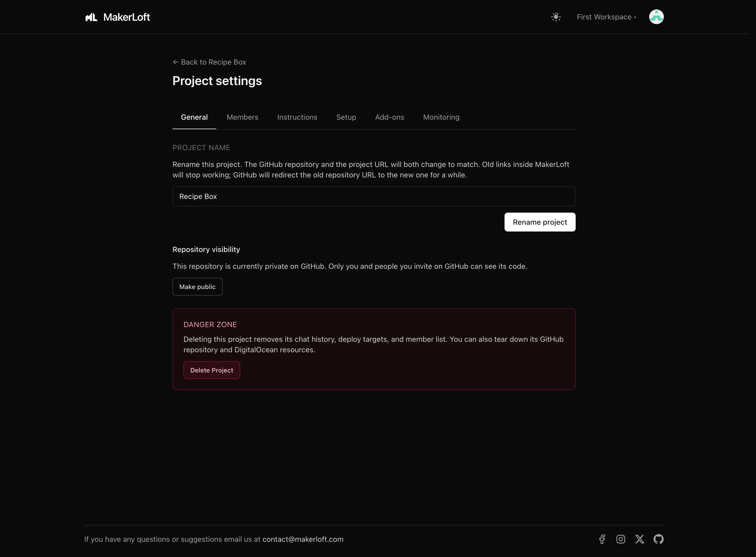Open the Instructions tab
The width and height of the screenshot is (756, 557).
(x=297, y=117)
